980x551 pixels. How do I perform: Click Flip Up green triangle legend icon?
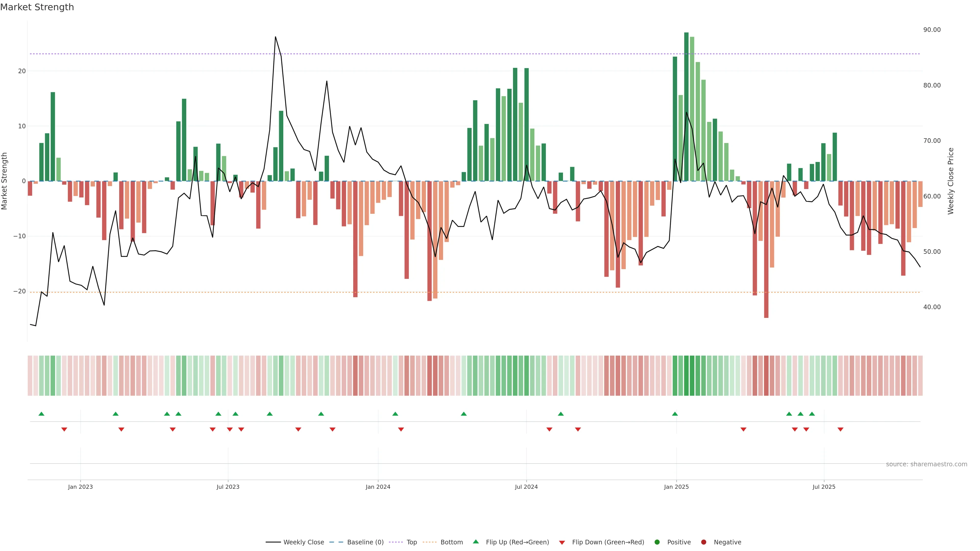tap(475, 542)
